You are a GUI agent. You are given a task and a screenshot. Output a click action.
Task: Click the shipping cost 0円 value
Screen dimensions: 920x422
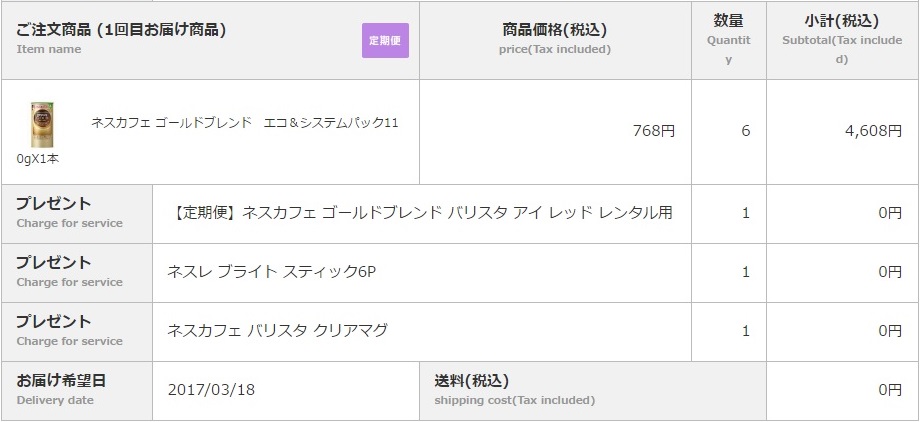pyautogui.click(x=889, y=389)
